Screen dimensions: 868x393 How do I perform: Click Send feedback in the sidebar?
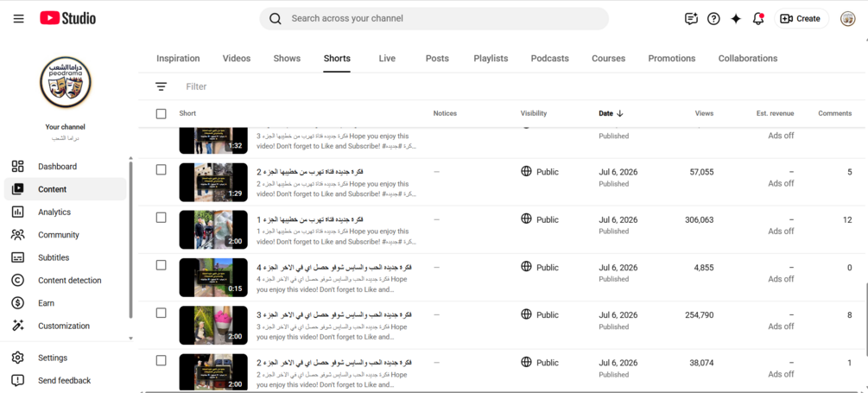point(66,380)
